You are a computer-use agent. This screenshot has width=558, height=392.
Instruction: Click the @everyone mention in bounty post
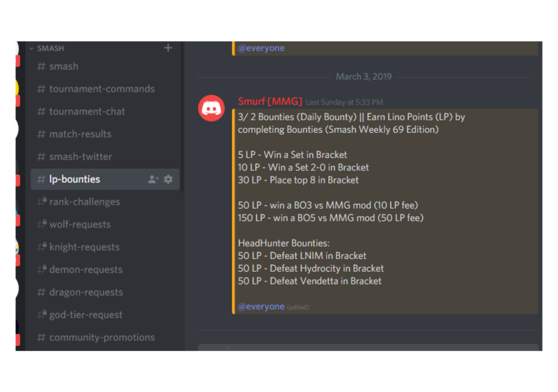(261, 306)
